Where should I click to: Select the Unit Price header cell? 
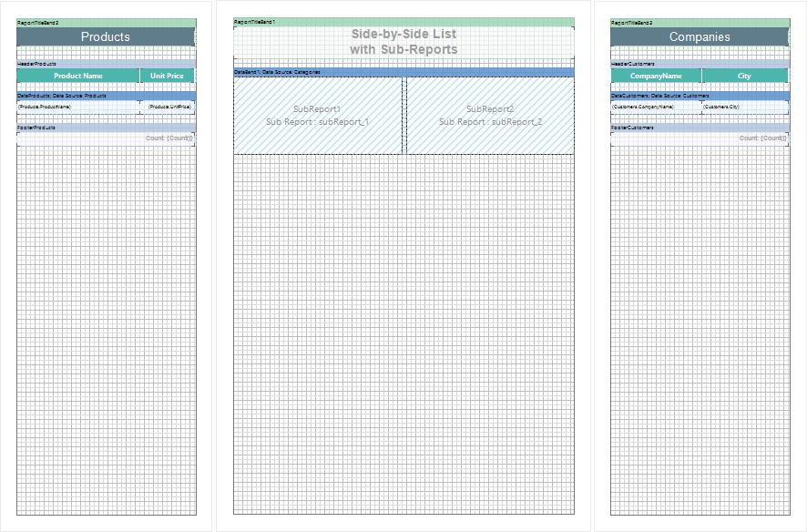click(168, 76)
